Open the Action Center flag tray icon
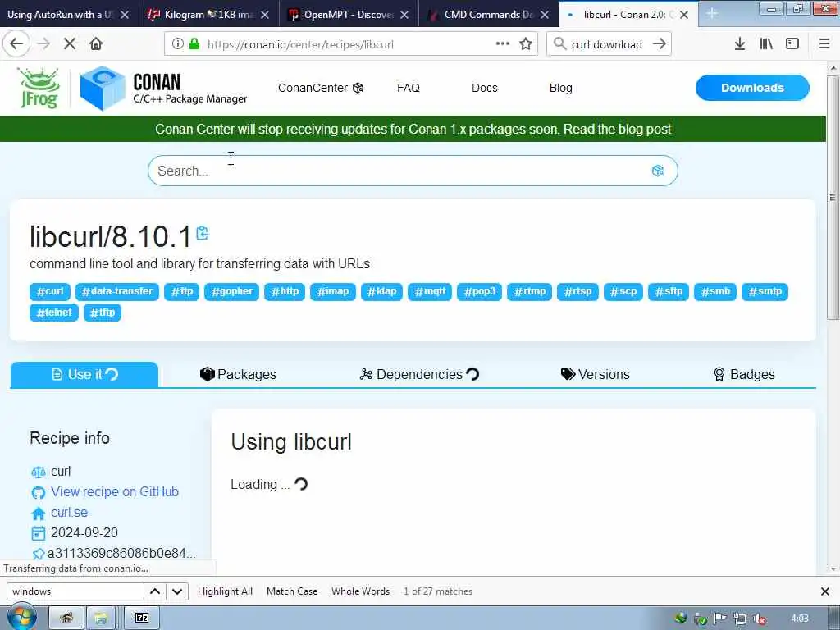Screen dimensions: 840x630 coord(720,619)
